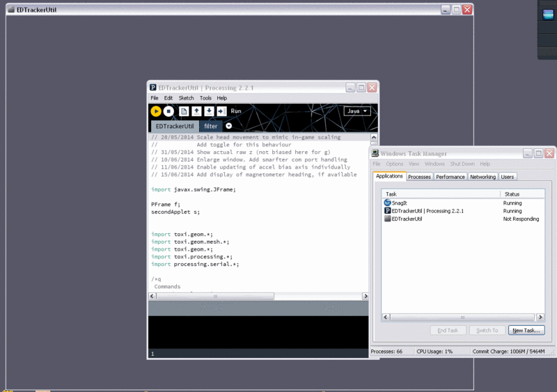Close the Windows Task Manager window

[549, 153]
